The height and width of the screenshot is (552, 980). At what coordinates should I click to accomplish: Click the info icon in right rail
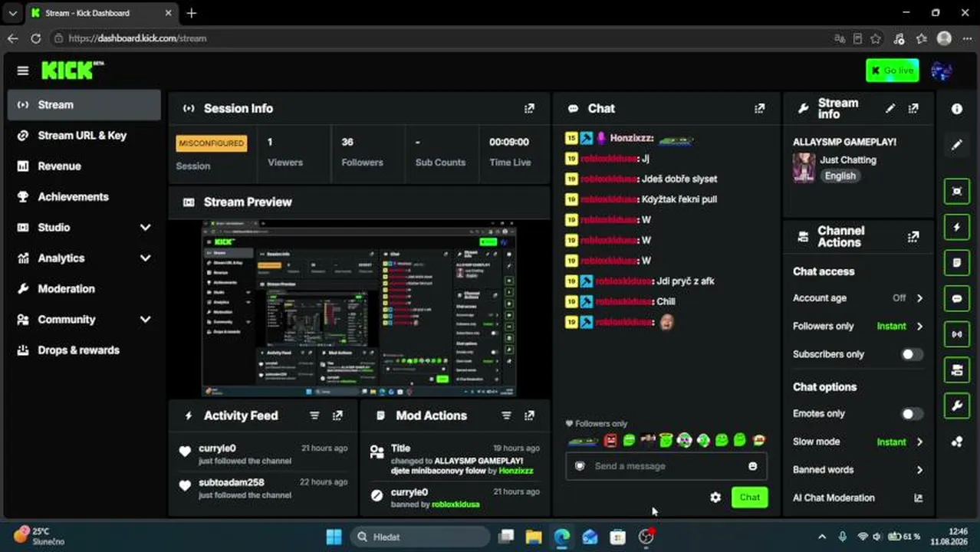957,109
